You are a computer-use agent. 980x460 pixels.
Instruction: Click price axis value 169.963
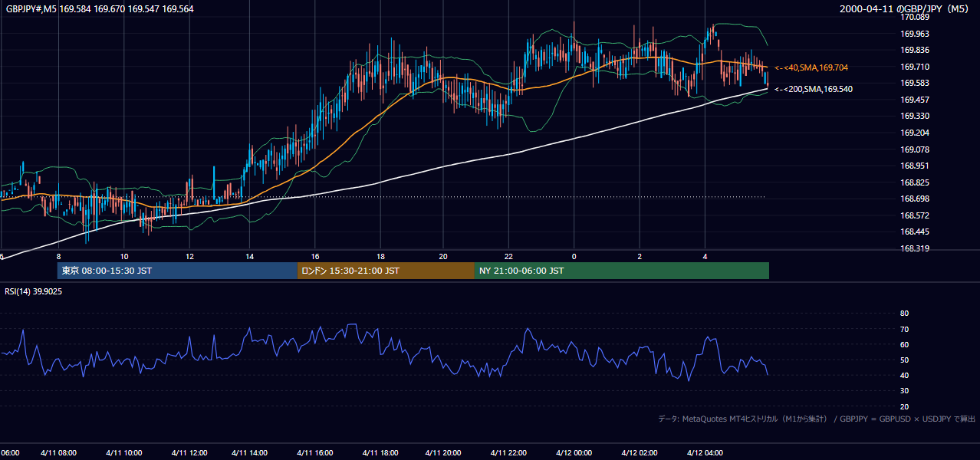click(x=914, y=34)
